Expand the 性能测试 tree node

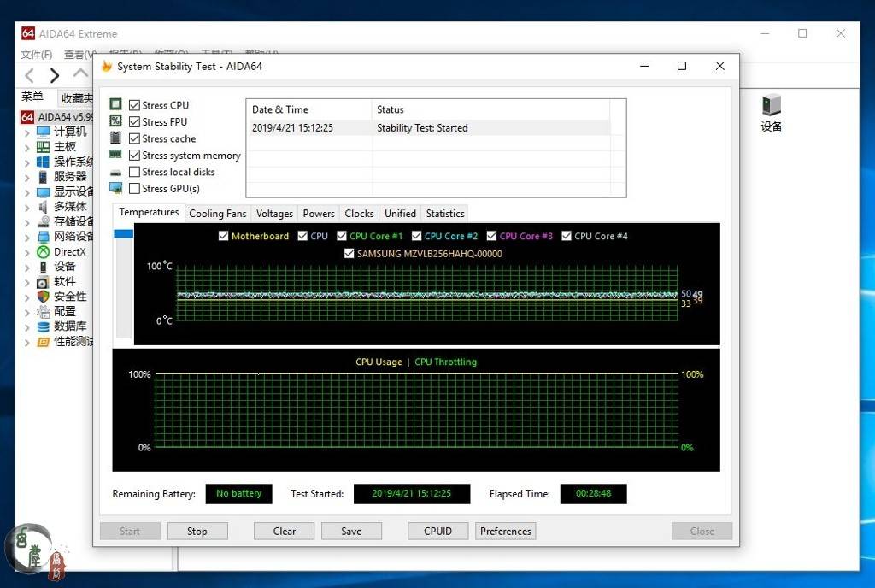point(26,342)
